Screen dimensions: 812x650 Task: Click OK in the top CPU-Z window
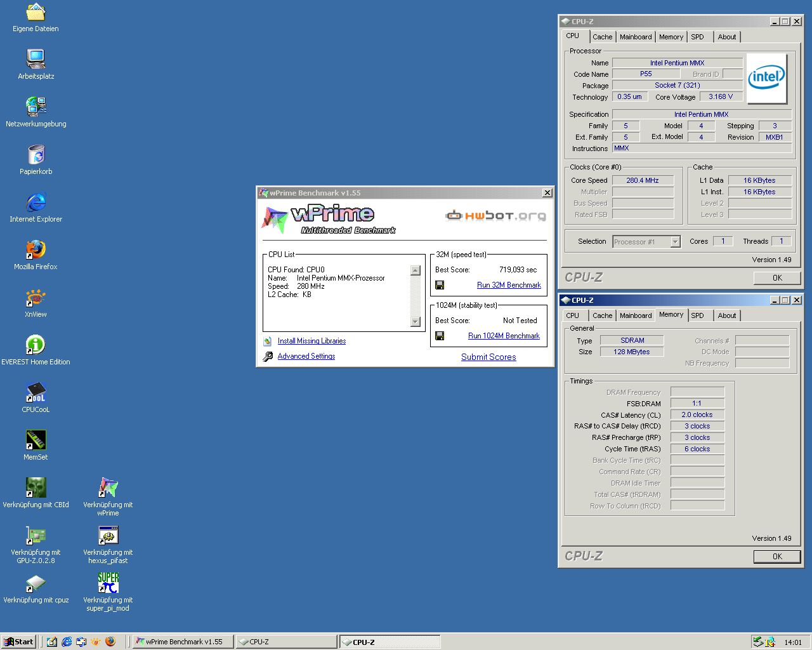tap(777, 277)
